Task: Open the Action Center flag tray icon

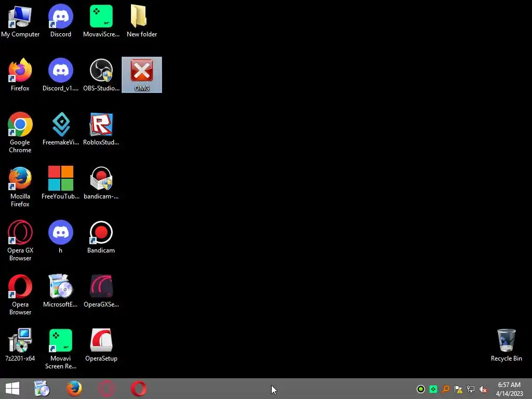Action: pos(458,389)
